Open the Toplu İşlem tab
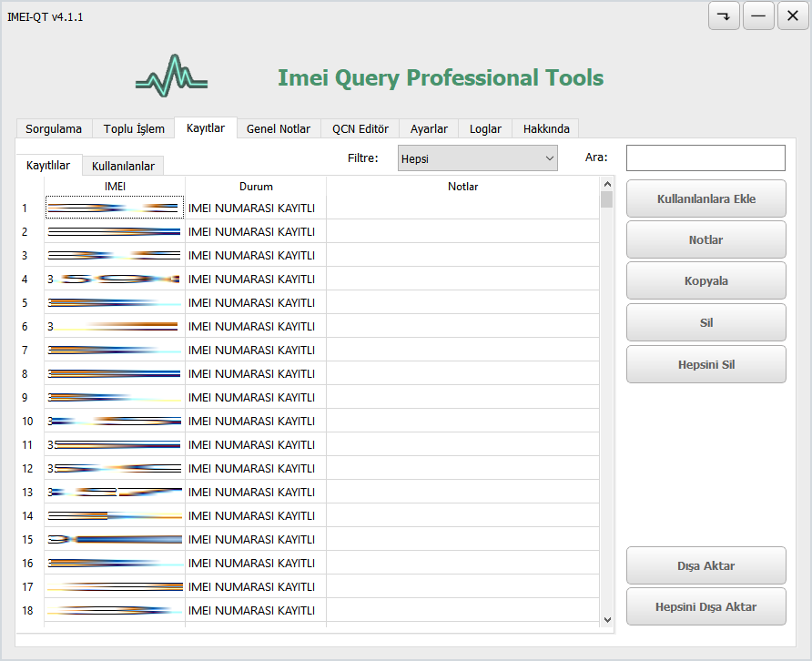The image size is (812, 661). pyautogui.click(x=134, y=129)
